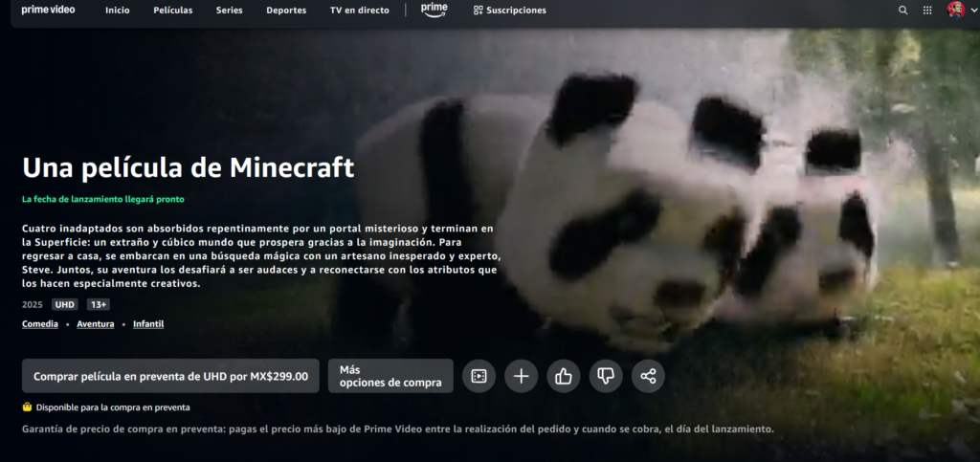This screenshot has width=980, height=462.
Task: Click 'La fecha de lanzamiento llegará pronto'
Action: 103,199
